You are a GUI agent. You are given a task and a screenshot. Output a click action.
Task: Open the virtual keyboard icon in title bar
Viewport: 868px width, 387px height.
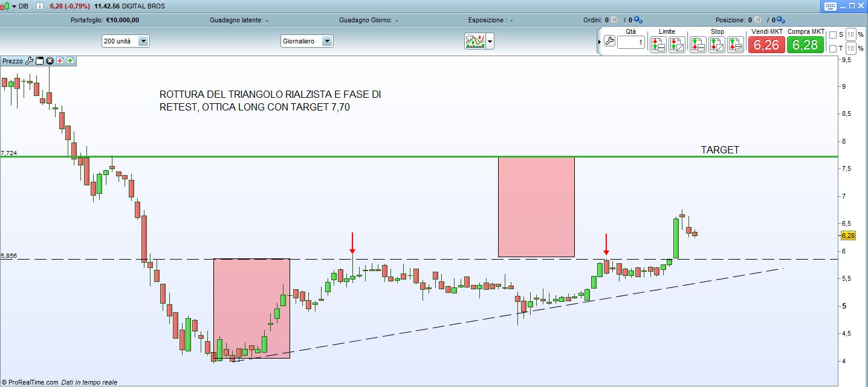pyautogui.click(x=830, y=6)
